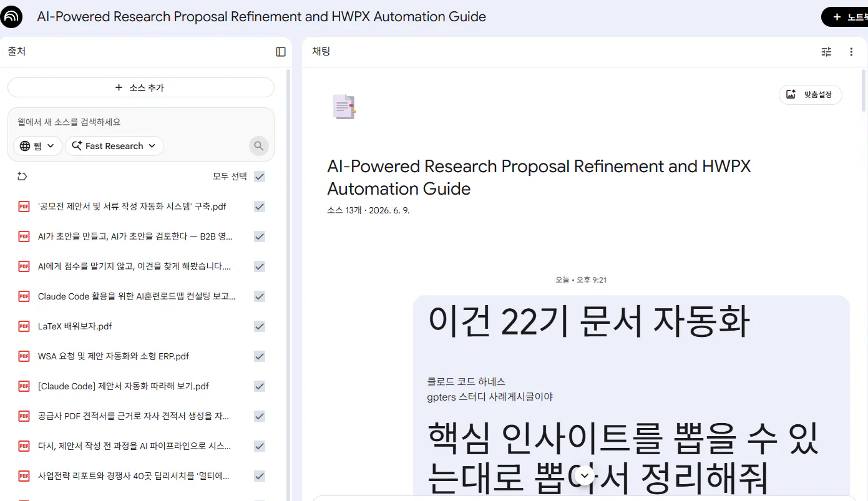The width and height of the screenshot is (868, 501).
Task: Click the chat panel scrollbar
Action: (x=864, y=90)
